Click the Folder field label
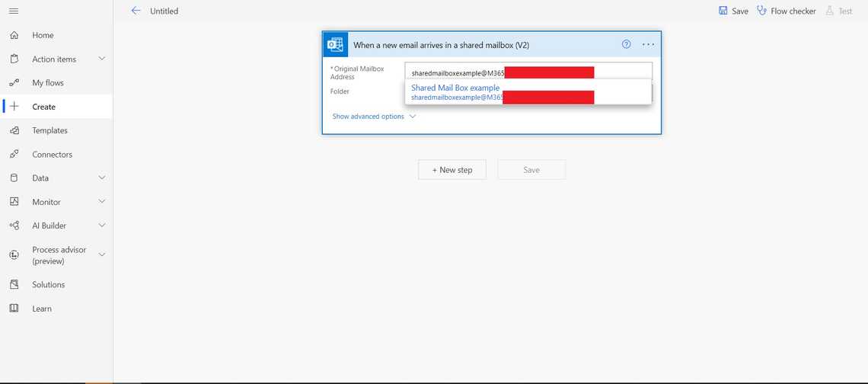Image resolution: width=868 pixels, height=384 pixels. coord(340,91)
